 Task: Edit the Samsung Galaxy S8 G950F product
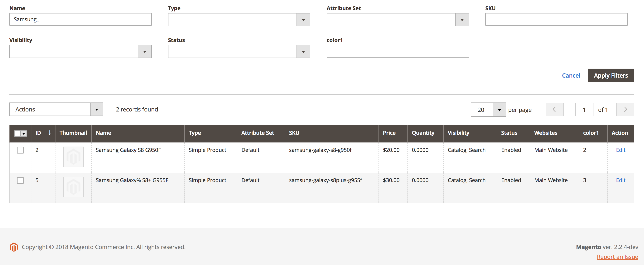tap(620, 150)
